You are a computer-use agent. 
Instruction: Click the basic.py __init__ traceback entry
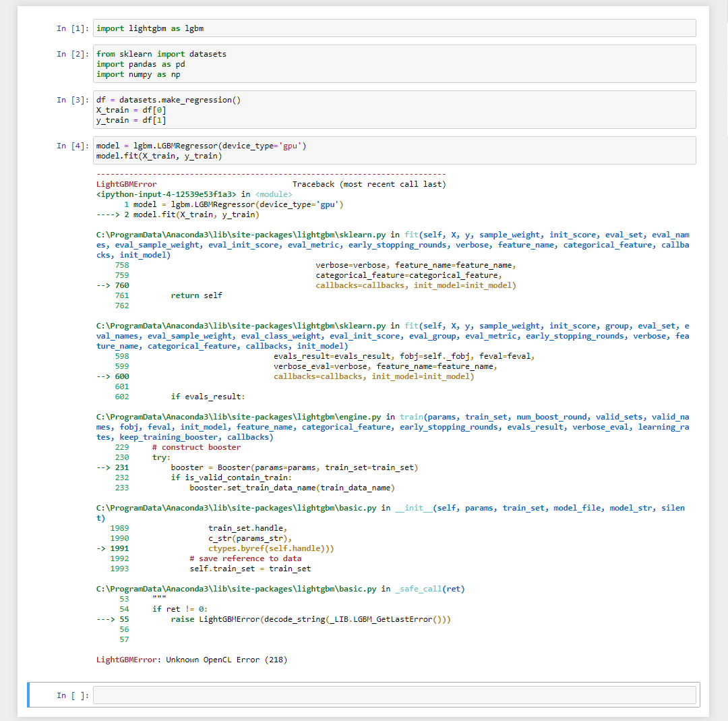236,507
